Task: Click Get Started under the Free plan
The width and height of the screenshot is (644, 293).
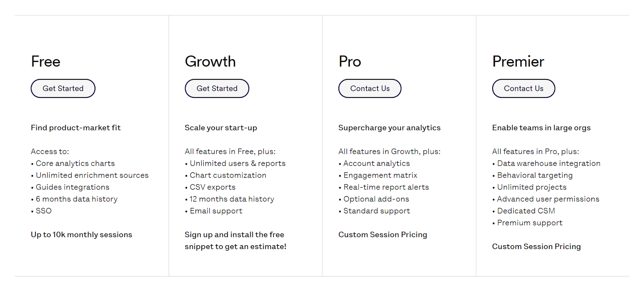Action: pos(63,88)
